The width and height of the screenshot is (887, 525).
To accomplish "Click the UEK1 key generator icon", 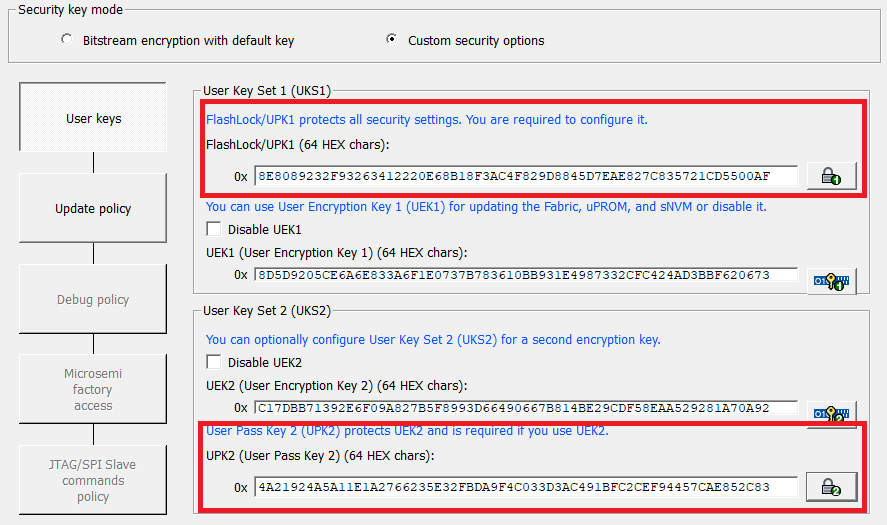I will [832, 281].
